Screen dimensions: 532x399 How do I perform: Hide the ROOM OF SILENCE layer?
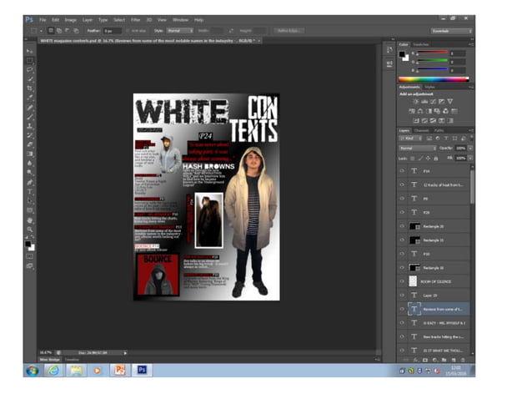click(403, 281)
